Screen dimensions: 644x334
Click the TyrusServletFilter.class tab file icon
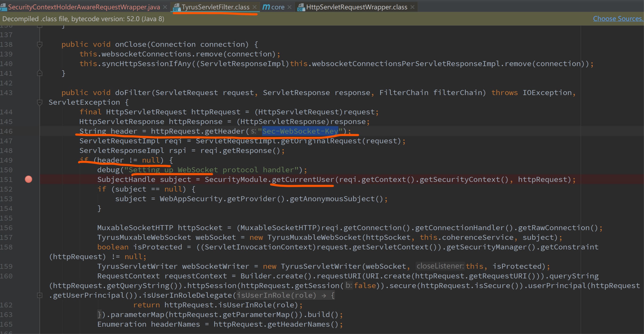(176, 7)
